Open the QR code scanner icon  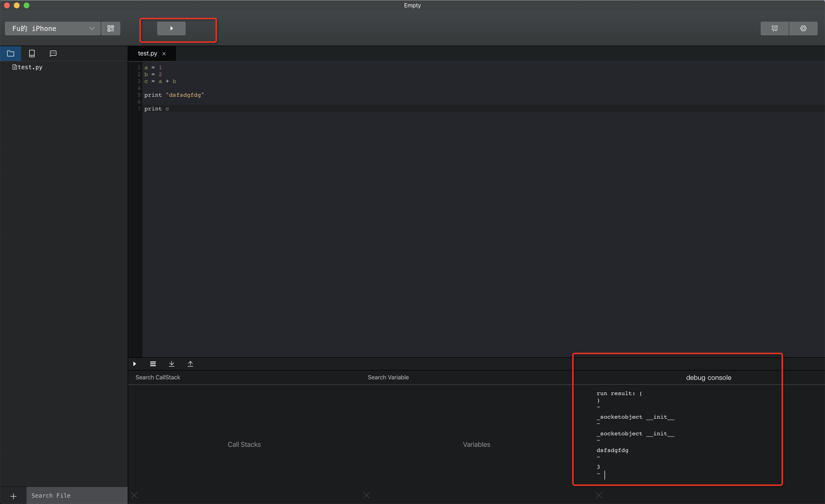coord(111,28)
